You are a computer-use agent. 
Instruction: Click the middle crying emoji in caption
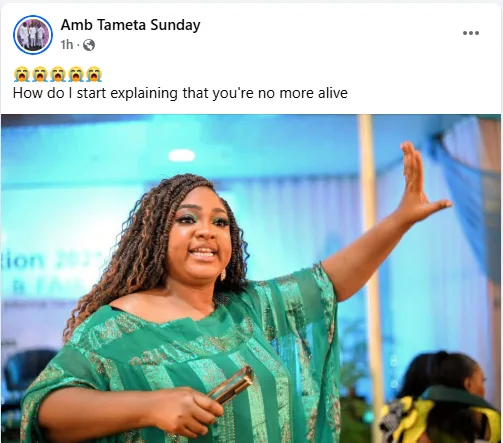pyautogui.click(x=58, y=74)
